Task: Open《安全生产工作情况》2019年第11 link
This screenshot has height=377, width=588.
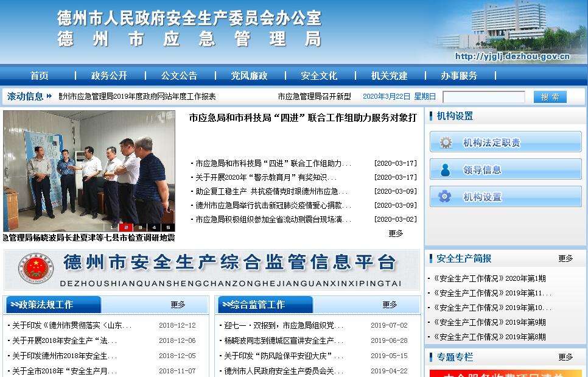Action: click(492, 293)
